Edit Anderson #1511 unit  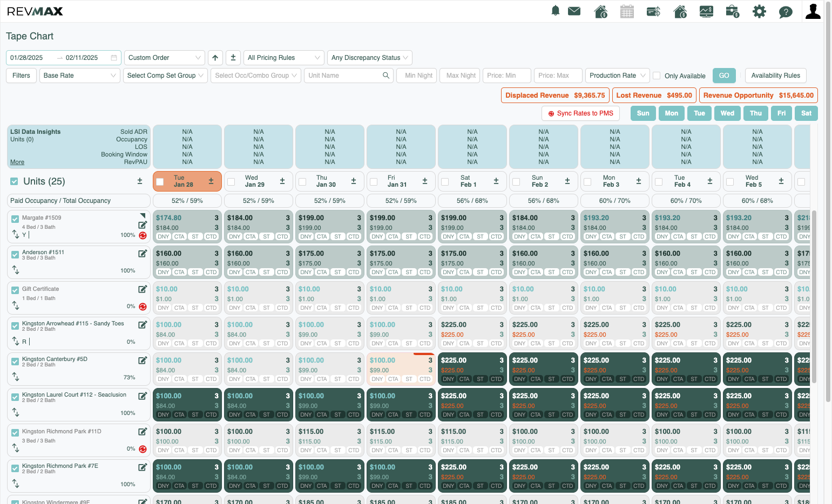pos(143,253)
